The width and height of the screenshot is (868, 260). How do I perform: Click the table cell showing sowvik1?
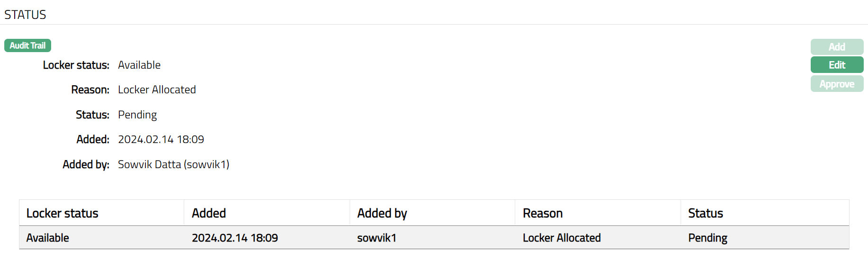coord(376,238)
